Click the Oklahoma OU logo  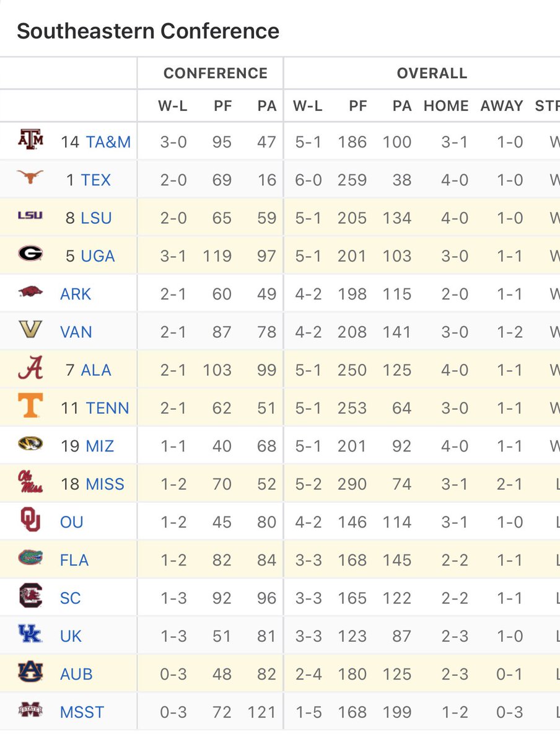tap(30, 520)
